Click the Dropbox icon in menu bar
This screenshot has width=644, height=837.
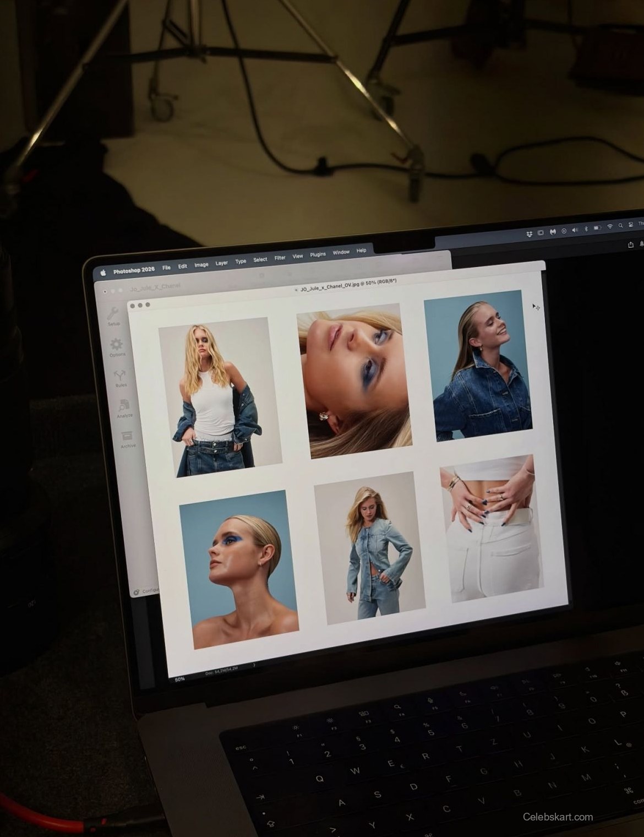(528, 235)
